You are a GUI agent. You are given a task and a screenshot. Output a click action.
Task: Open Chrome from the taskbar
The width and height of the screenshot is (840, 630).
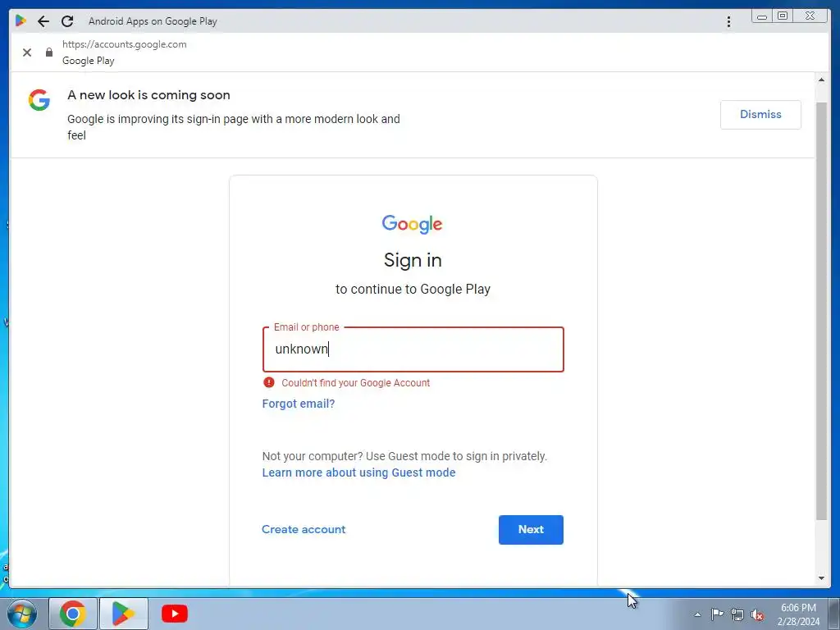point(73,614)
